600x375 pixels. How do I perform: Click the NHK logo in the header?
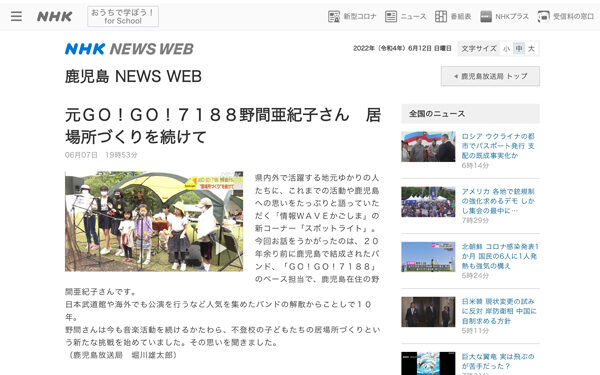pyautogui.click(x=54, y=16)
